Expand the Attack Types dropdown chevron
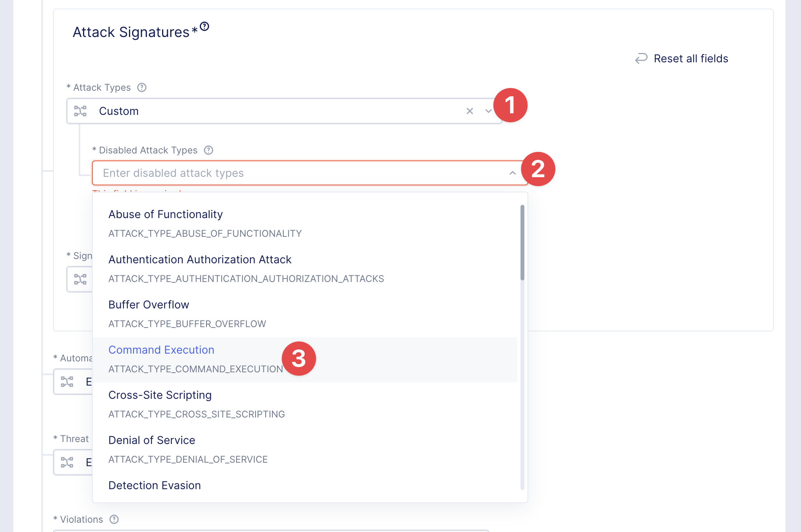801x532 pixels. (x=488, y=111)
